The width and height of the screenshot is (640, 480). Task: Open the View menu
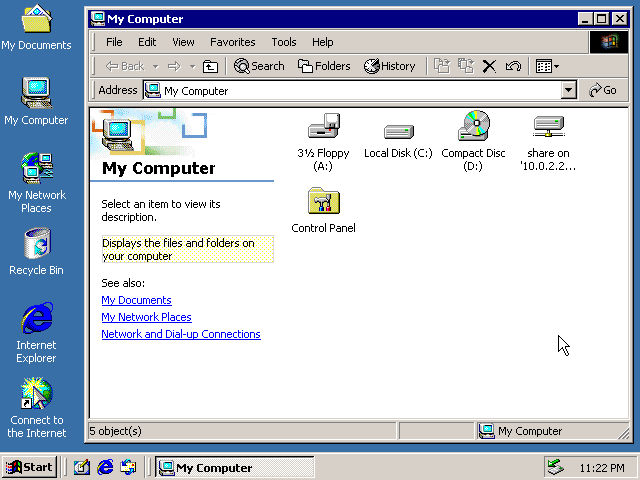(183, 42)
